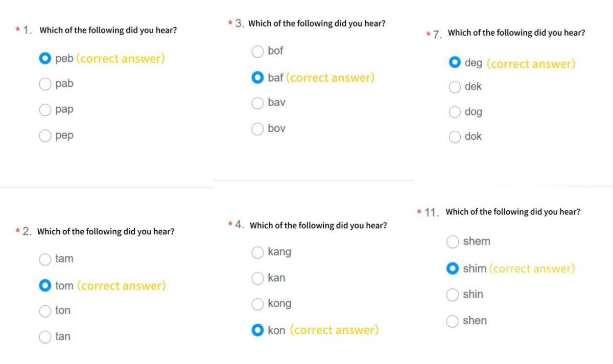
Task: Click the selected "kon" radio button
Action: [258, 330]
